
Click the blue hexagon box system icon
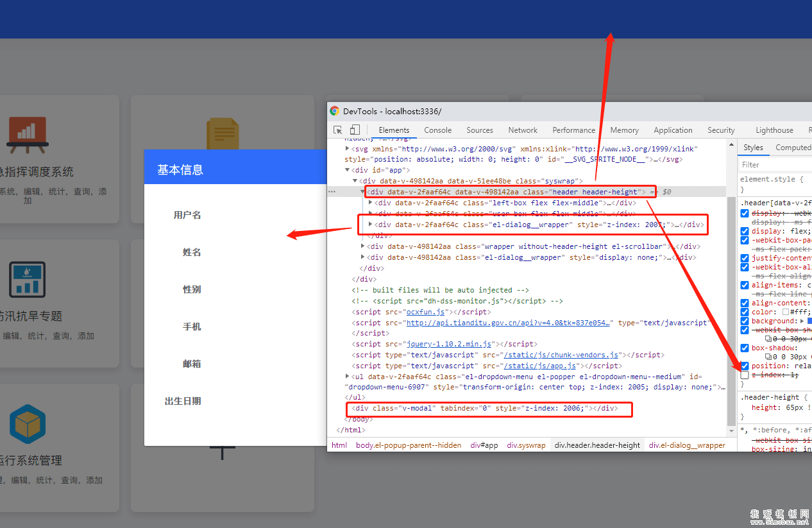pyautogui.click(x=28, y=424)
